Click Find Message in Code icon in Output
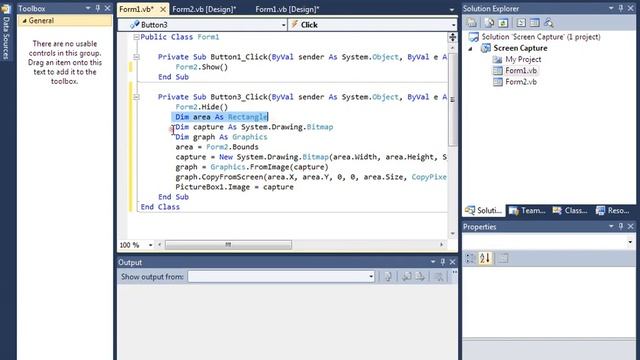This screenshot has width=640, height=360. pos(388,277)
